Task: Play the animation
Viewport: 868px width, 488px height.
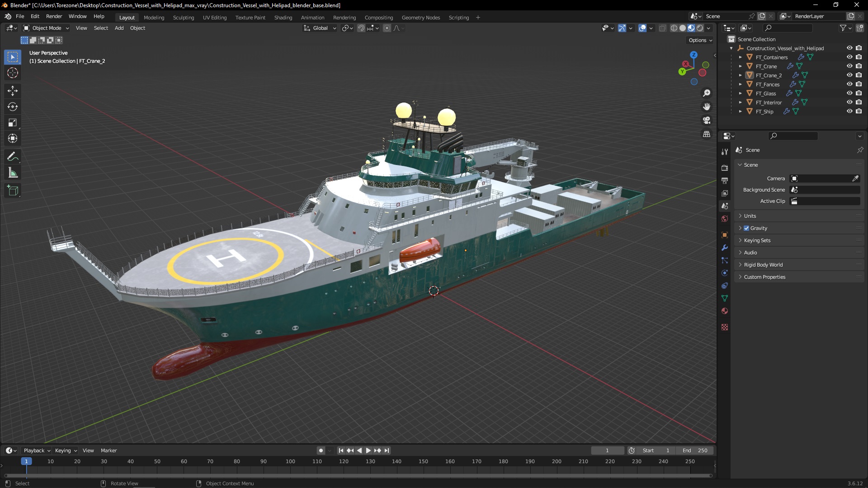Action: click(x=368, y=450)
